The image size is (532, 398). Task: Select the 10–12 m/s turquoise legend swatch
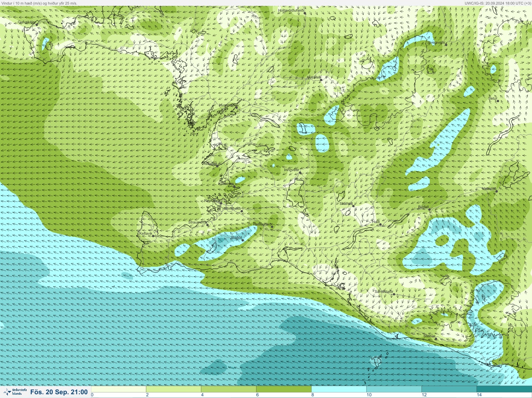coord(394,389)
